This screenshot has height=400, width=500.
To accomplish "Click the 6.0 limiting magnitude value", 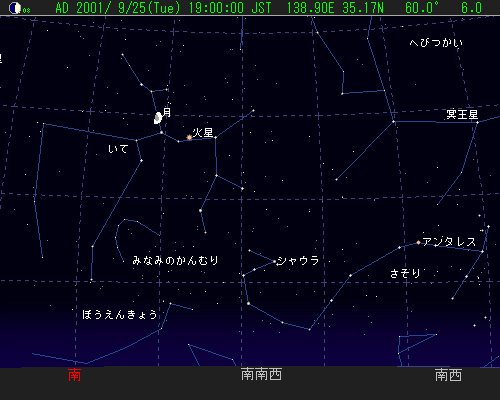I will 471,8.
